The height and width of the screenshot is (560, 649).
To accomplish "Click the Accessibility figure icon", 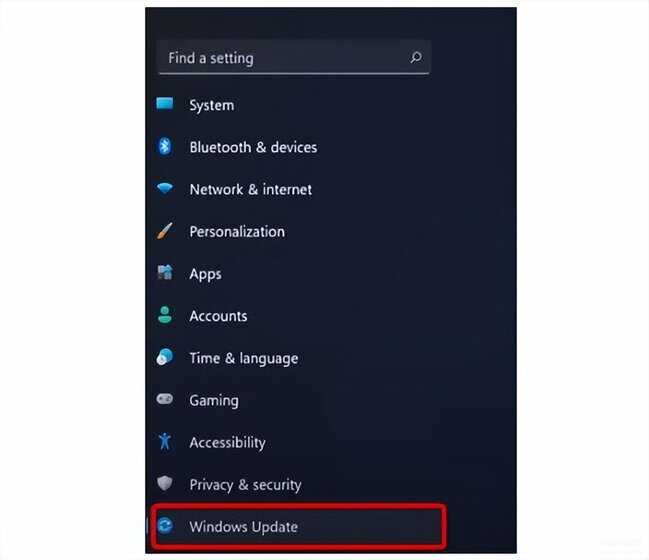I will (x=165, y=441).
